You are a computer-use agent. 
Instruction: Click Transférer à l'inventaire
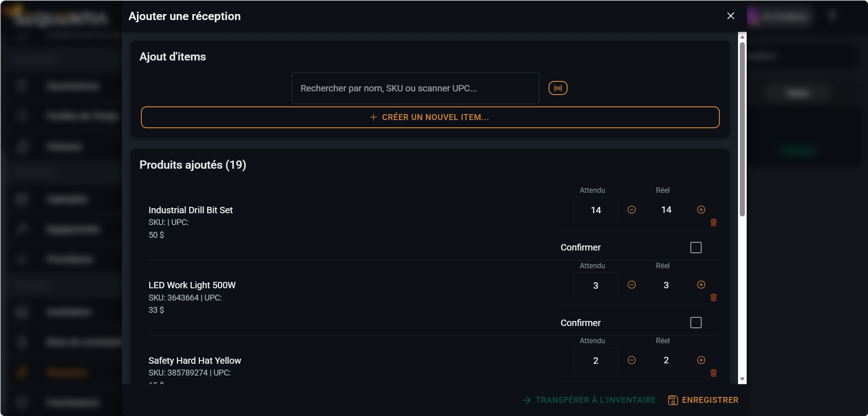pos(589,400)
